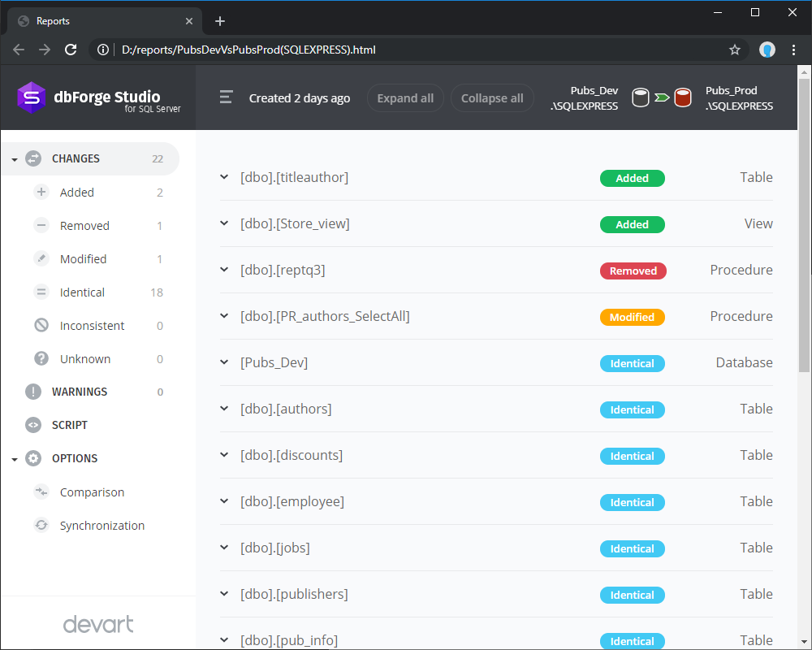The width and height of the screenshot is (812, 650).
Task: Click the Script code icon
Action: pos(33,425)
